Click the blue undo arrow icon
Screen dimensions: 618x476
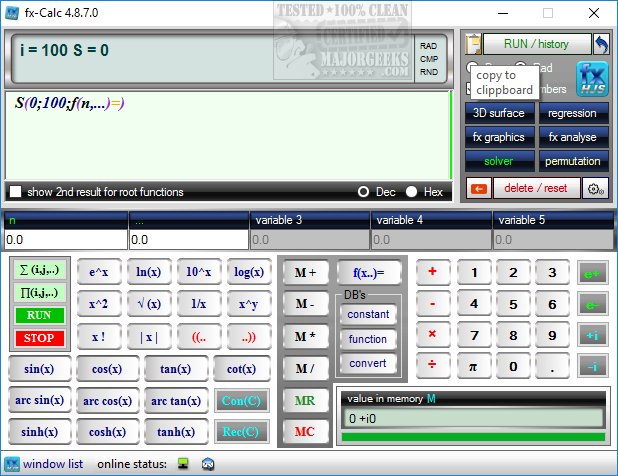point(601,44)
